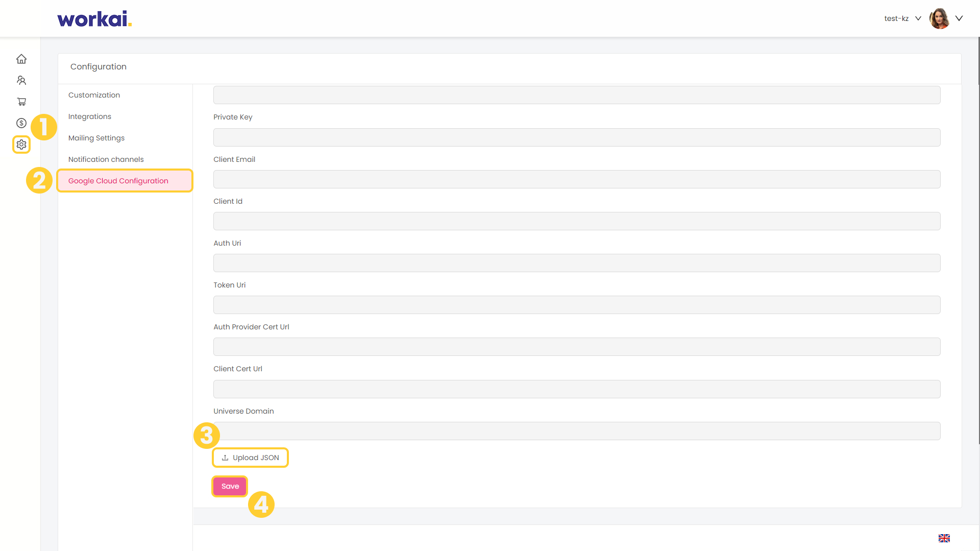Image resolution: width=980 pixels, height=551 pixels.
Task: Open Notification channels section
Action: coord(106,159)
